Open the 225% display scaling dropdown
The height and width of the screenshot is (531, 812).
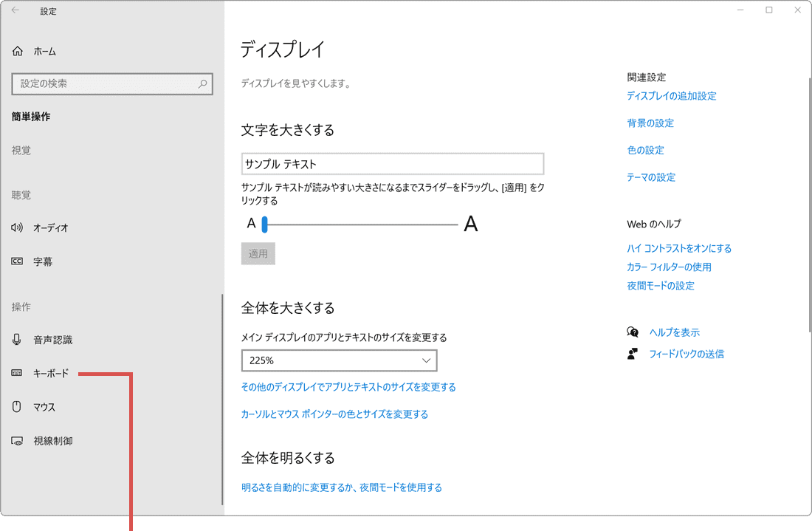coord(339,360)
